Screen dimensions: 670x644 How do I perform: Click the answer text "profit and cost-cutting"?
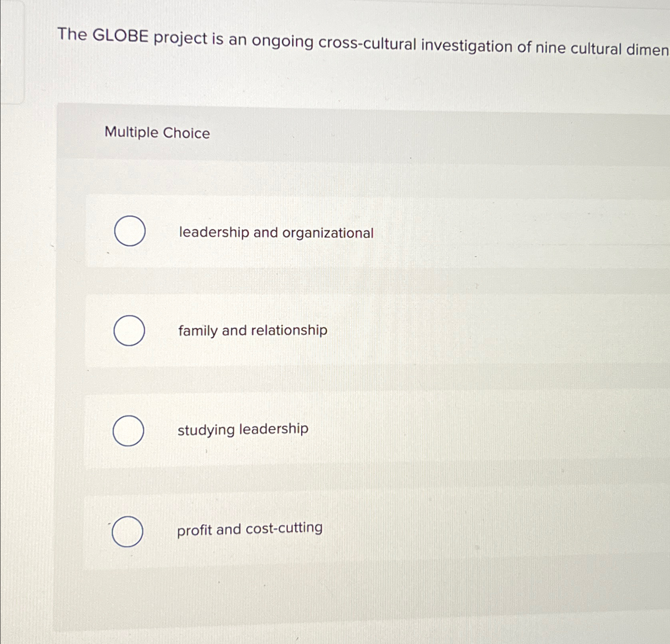click(x=249, y=529)
